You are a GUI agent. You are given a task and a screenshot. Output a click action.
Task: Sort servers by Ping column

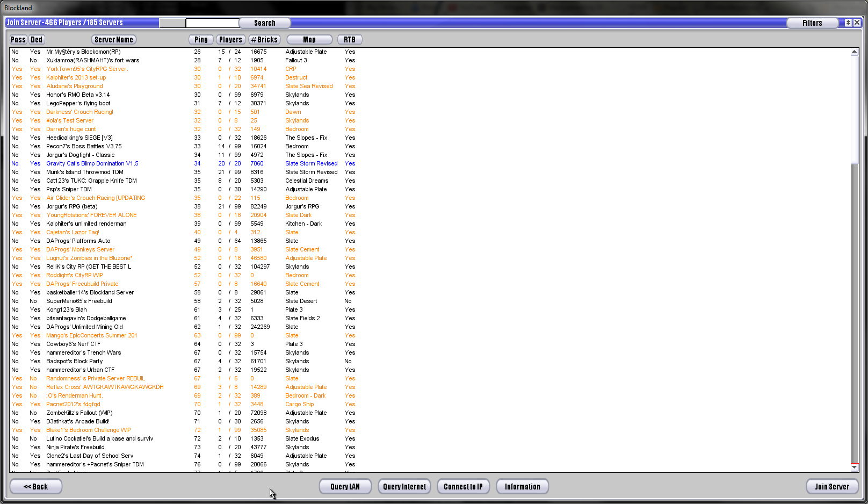201,40
